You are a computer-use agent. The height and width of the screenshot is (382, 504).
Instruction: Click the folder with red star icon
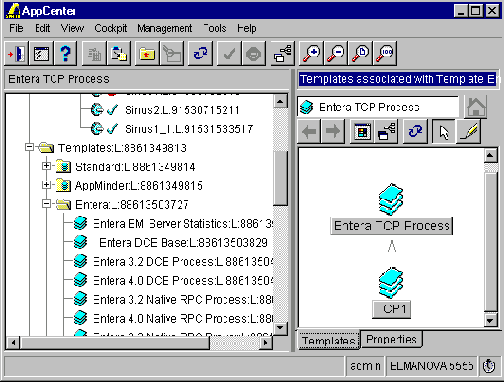[x=147, y=53]
